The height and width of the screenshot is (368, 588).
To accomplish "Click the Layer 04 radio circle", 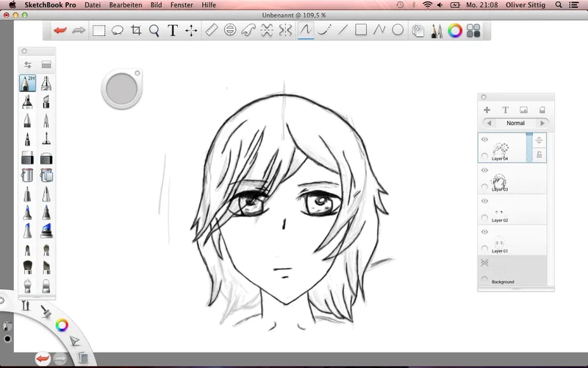I will pos(484,156).
